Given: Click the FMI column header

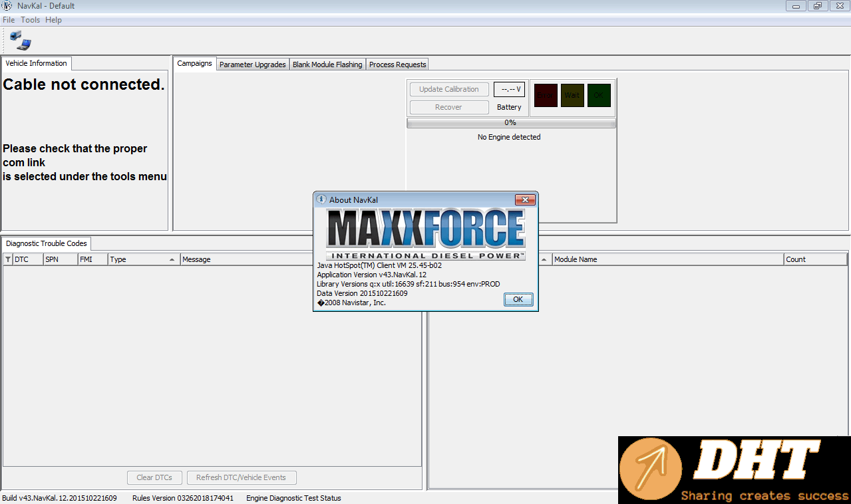Looking at the screenshot, I should pyautogui.click(x=92, y=259).
